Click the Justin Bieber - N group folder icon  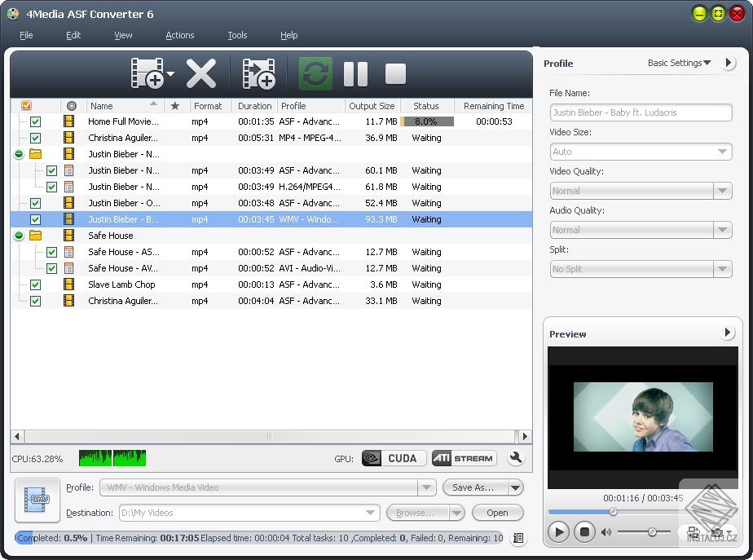[36, 154]
